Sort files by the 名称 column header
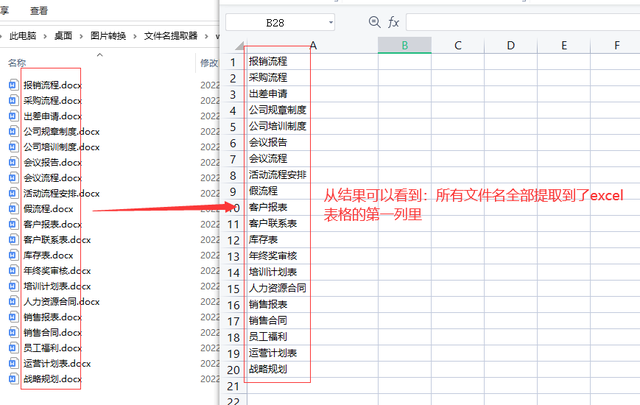Image resolution: width=640 pixels, height=405 pixels. (x=18, y=62)
